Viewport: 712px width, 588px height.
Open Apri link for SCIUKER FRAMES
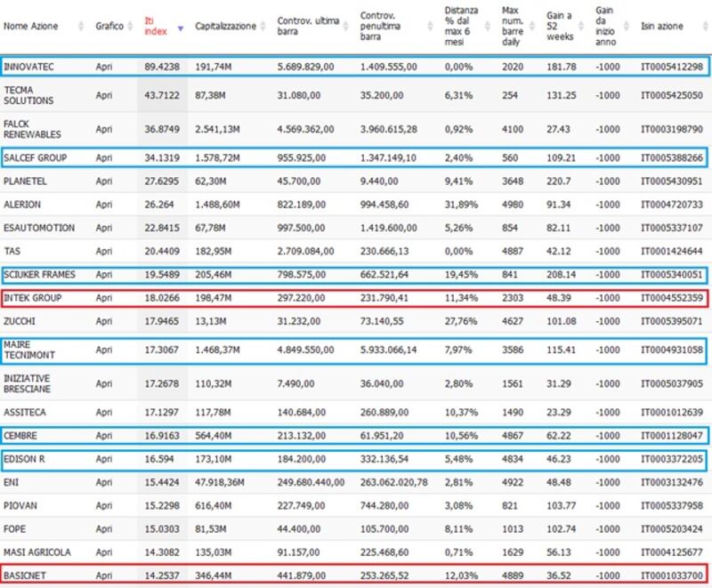click(x=104, y=275)
